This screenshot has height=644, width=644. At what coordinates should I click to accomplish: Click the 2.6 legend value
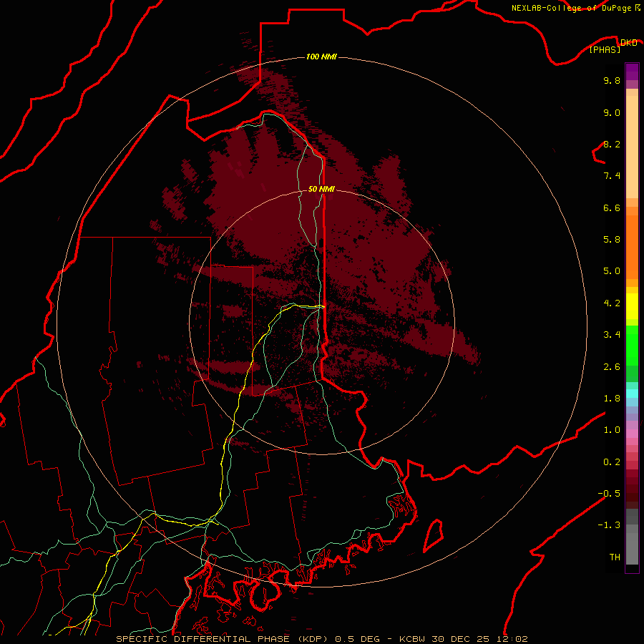pos(612,367)
